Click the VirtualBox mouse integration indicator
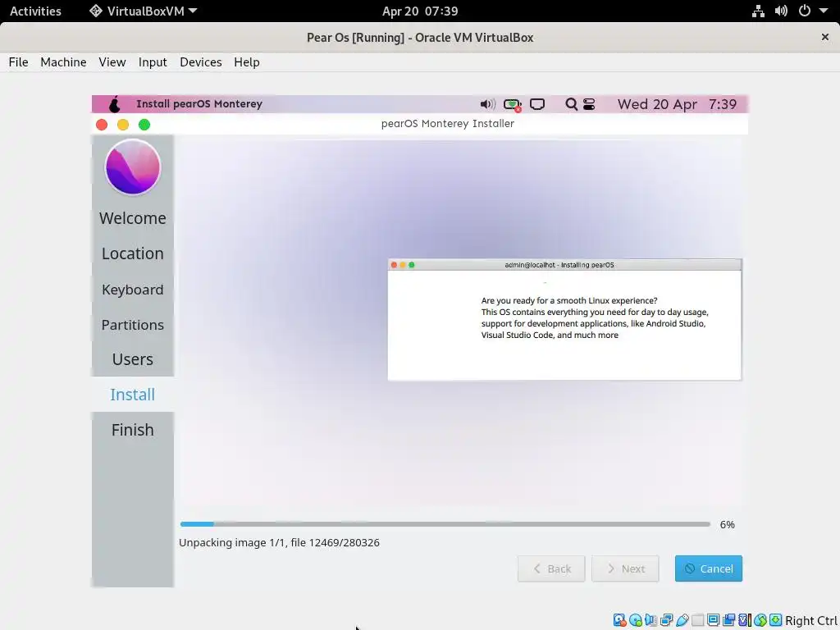 (760, 620)
